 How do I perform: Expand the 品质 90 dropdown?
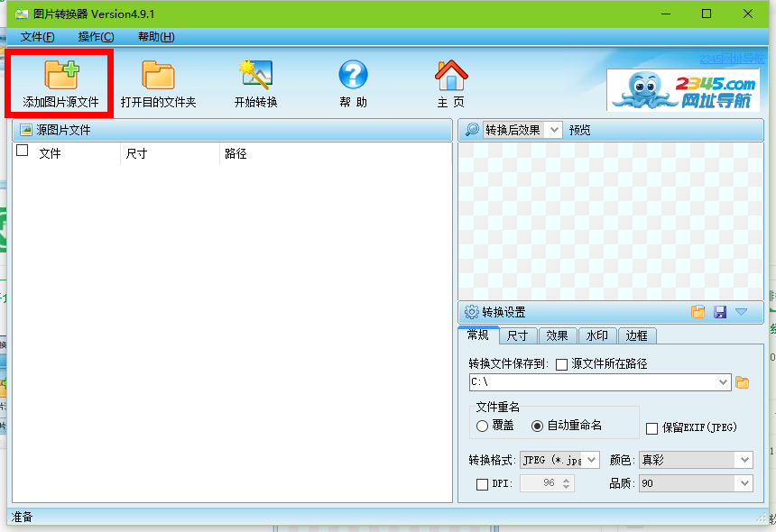point(744,483)
